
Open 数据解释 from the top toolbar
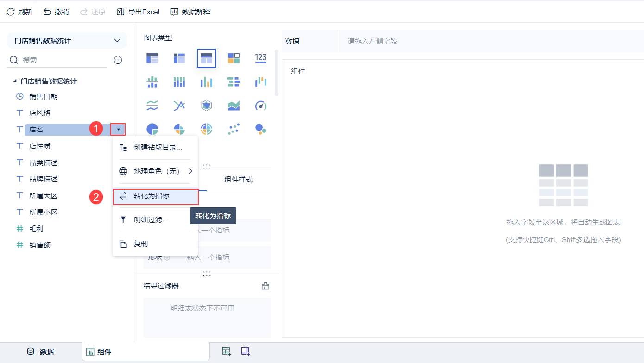click(x=189, y=12)
